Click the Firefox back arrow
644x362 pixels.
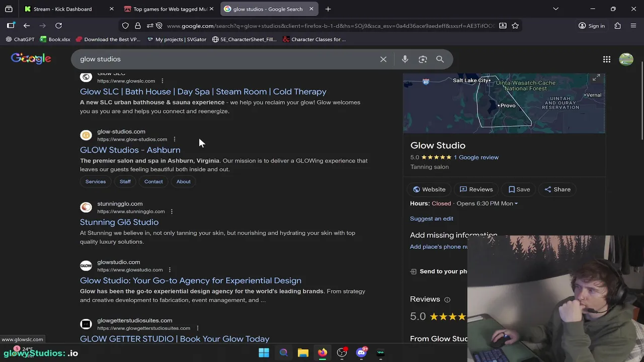click(x=27, y=26)
